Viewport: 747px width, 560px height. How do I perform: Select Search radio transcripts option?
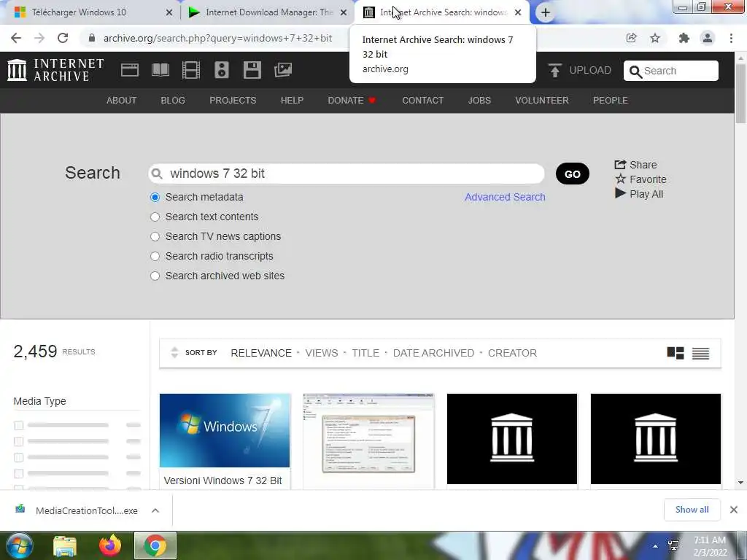(155, 256)
